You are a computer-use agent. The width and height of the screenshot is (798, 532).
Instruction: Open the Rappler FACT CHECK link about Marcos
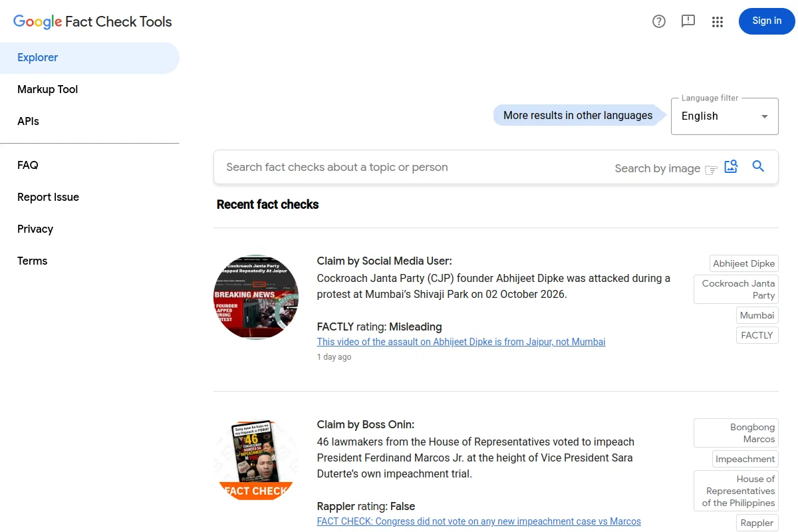click(x=479, y=521)
